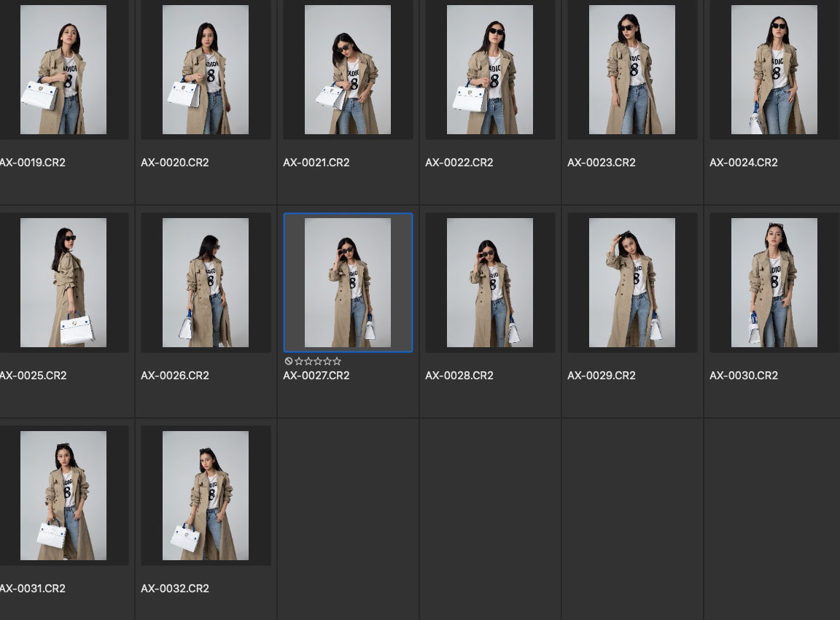
Task: Select the AX-0028.CR2 thumbnail
Action: point(490,283)
